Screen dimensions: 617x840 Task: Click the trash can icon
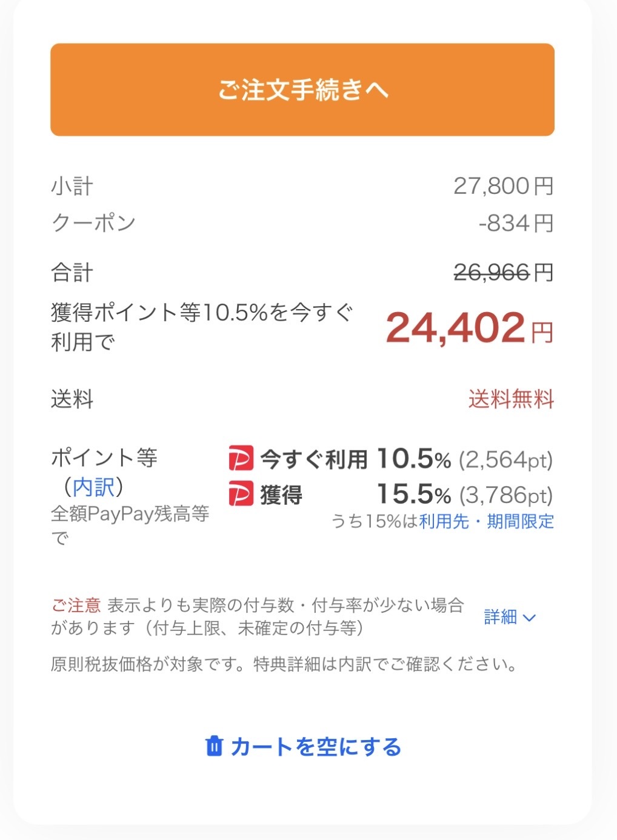[x=214, y=746]
